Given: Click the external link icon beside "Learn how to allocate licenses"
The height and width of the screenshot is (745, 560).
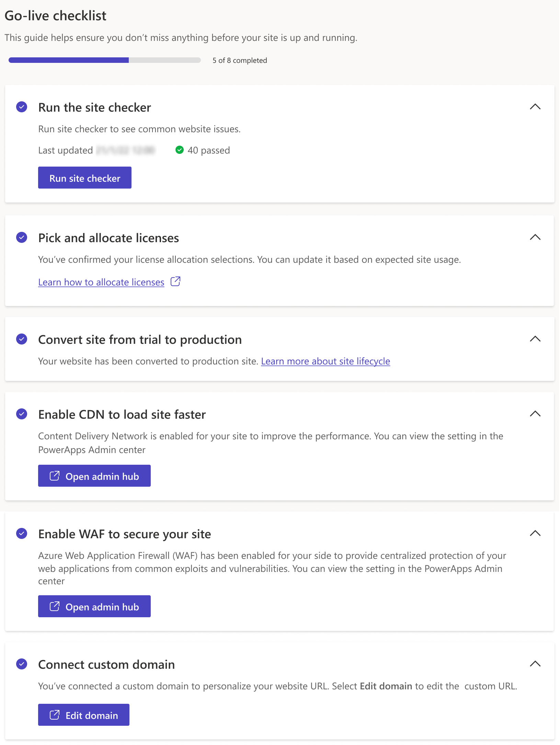Looking at the screenshot, I should pyautogui.click(x=175, y=281).
